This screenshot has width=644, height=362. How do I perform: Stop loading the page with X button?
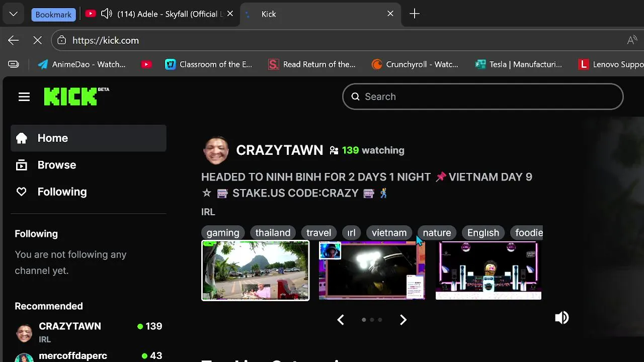point(38,40)
